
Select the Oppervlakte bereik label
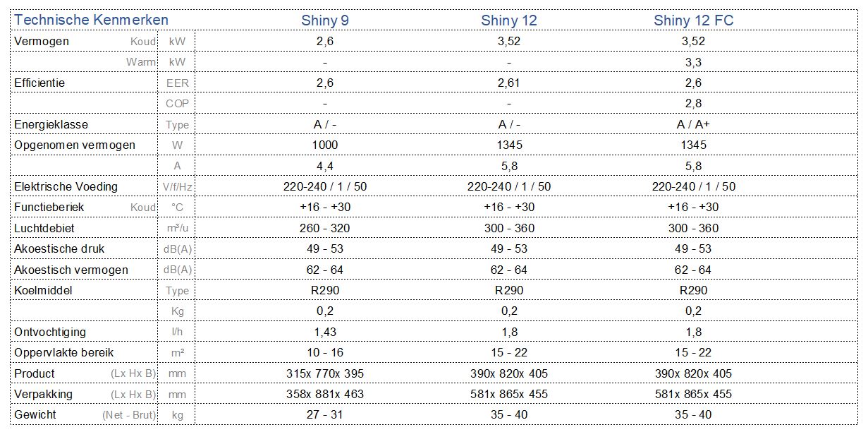(64, 352)
